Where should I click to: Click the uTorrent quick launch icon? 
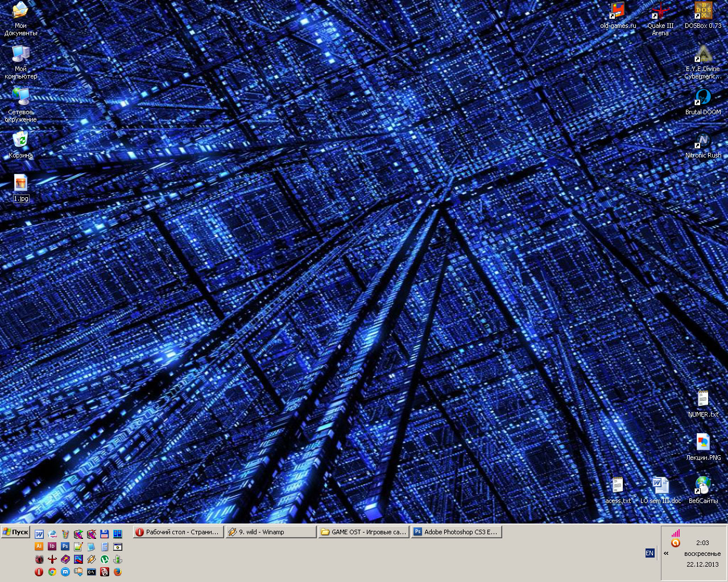[x=105, y=559]
